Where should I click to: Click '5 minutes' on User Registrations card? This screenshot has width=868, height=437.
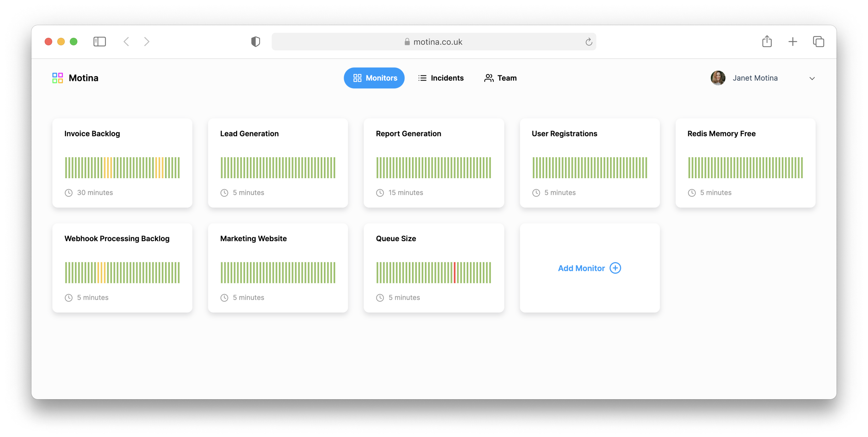click(560, 193)
